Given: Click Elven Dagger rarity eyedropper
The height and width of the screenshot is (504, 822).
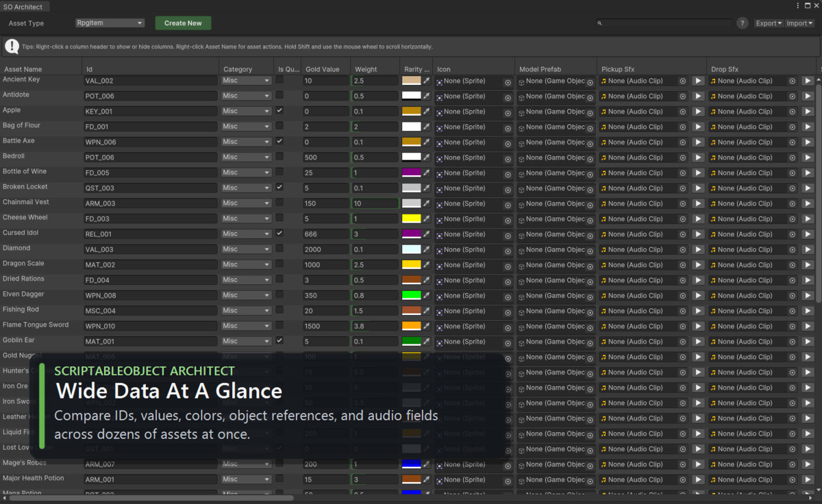Looking at the screenshot, I should click(426, 296).
